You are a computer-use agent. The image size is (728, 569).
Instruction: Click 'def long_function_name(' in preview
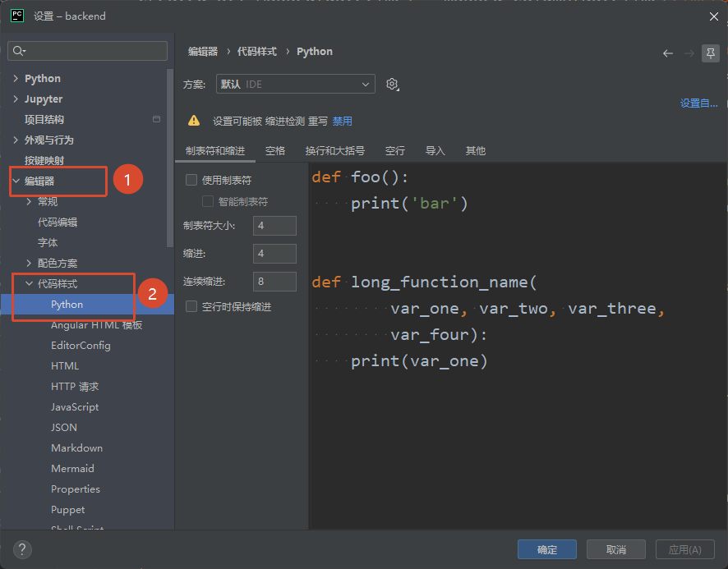tap(424, 282)
